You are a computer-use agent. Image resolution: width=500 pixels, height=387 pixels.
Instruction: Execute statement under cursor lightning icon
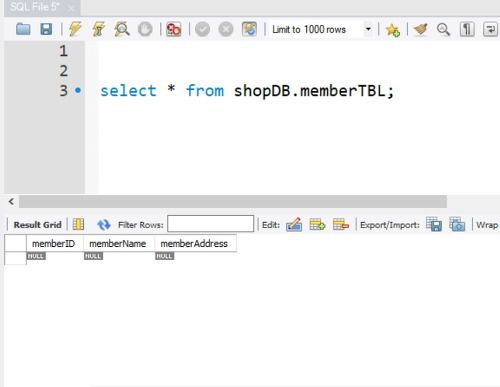point(99,29)
